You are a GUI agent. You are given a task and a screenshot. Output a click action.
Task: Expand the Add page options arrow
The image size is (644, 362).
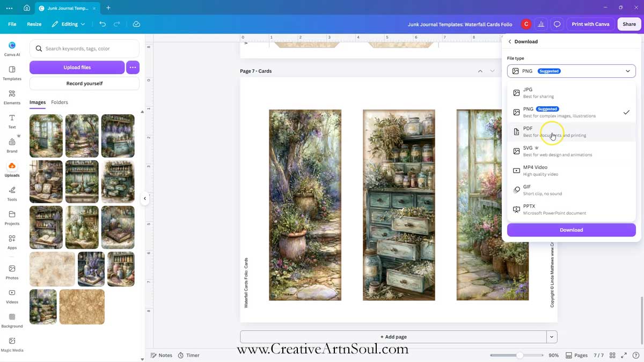pyautogui.click(x=552, y=337)
